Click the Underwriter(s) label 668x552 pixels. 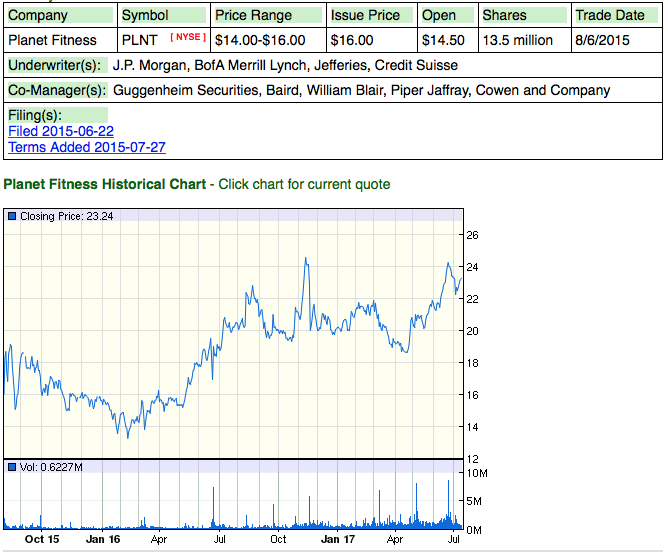(58, 65)
